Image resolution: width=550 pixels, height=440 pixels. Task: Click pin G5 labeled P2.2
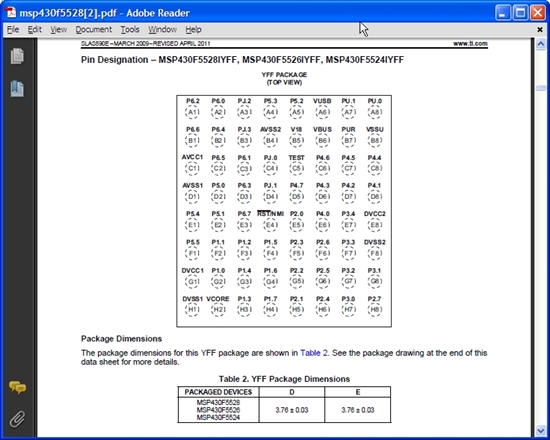pyautogui.click(x=296, y=281)
